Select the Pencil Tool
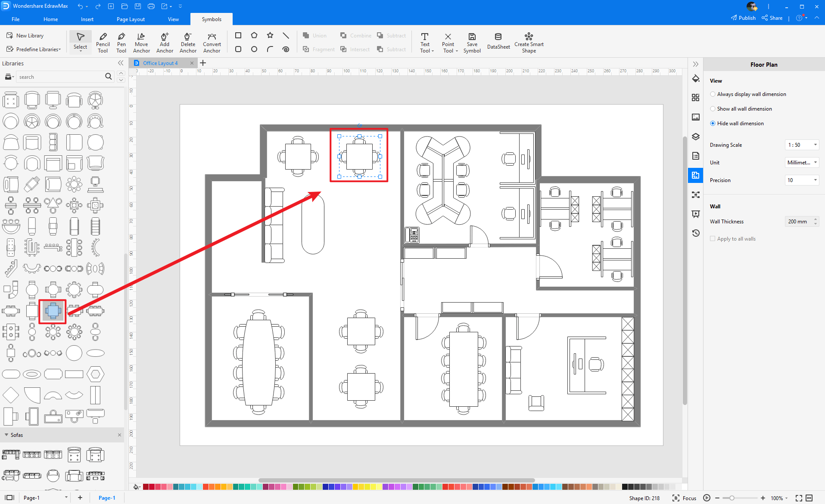The height and width of the screenshot is (504, 825). point(103,43)
